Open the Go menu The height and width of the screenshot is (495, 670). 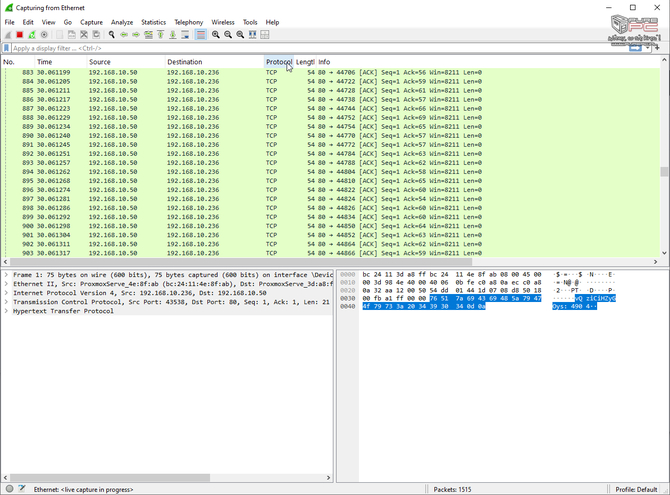point(68,22)
